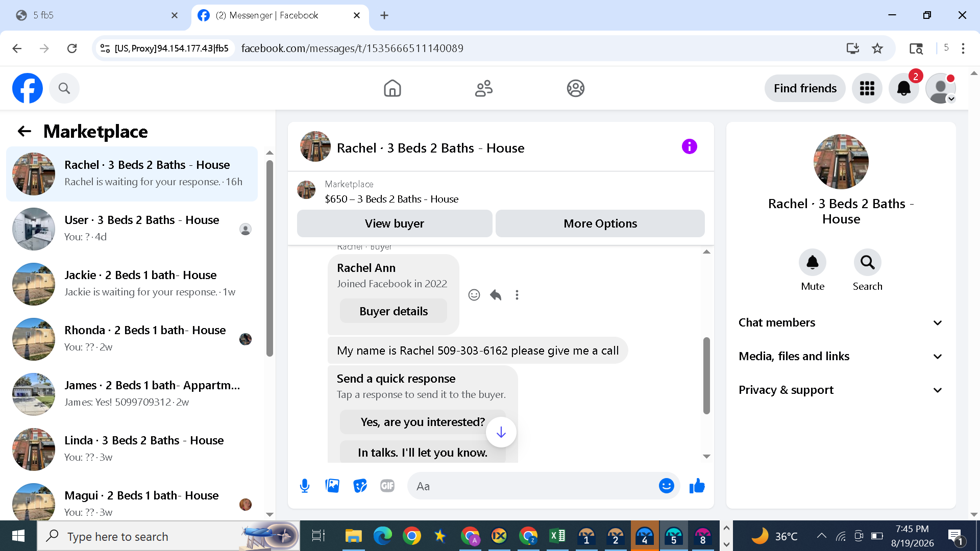
Task: Choose a sticker icon
Action: click(360, 486)
